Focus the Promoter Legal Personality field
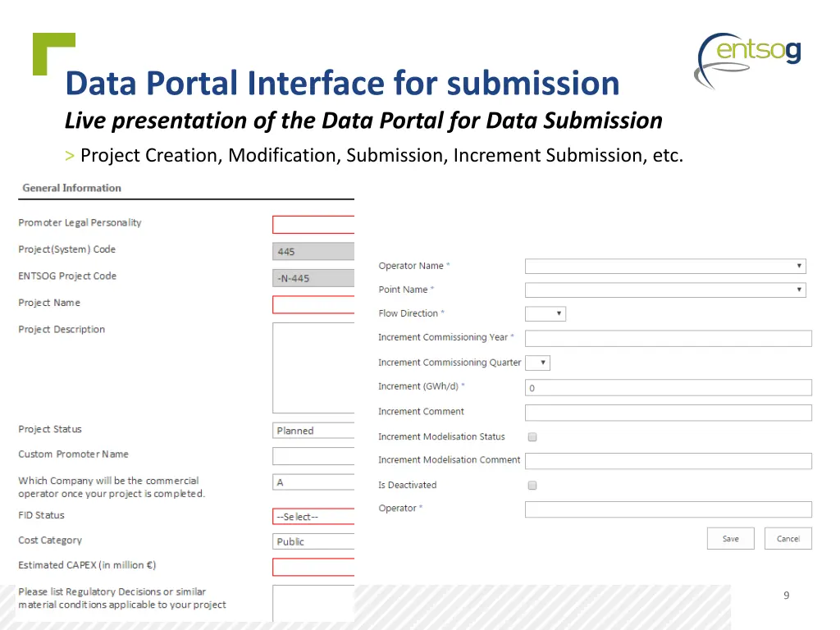This screenshot has width=840, height=630. pyautogui.click(x=313, y=225)
